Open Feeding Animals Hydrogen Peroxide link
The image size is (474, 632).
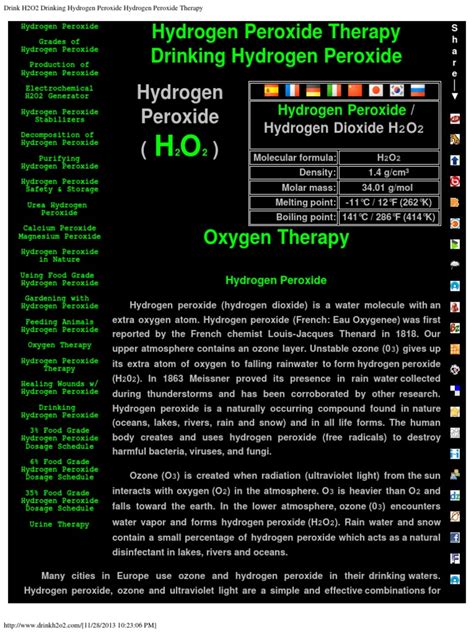click(60, 326)
